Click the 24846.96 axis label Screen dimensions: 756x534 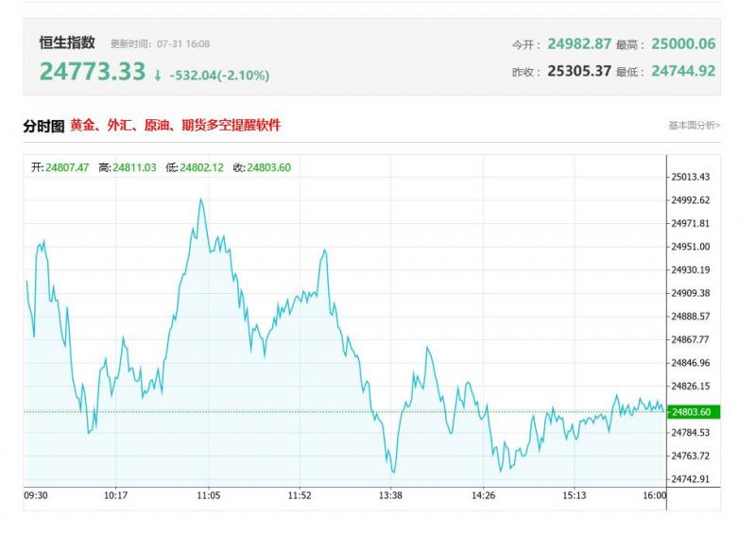pyautogui.click(x=691, y=363)
